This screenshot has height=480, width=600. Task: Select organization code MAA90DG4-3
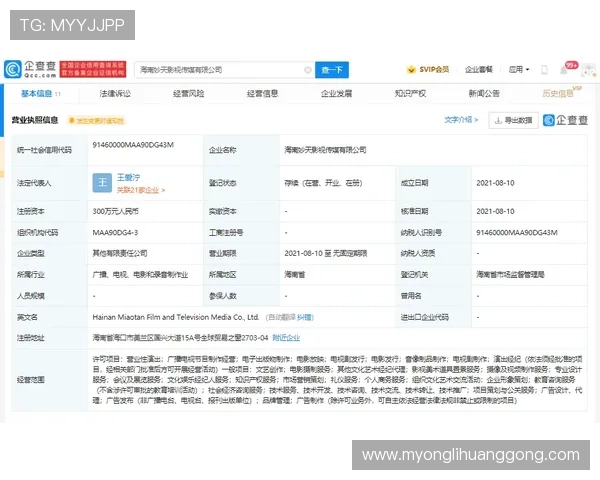click(115, 233)
